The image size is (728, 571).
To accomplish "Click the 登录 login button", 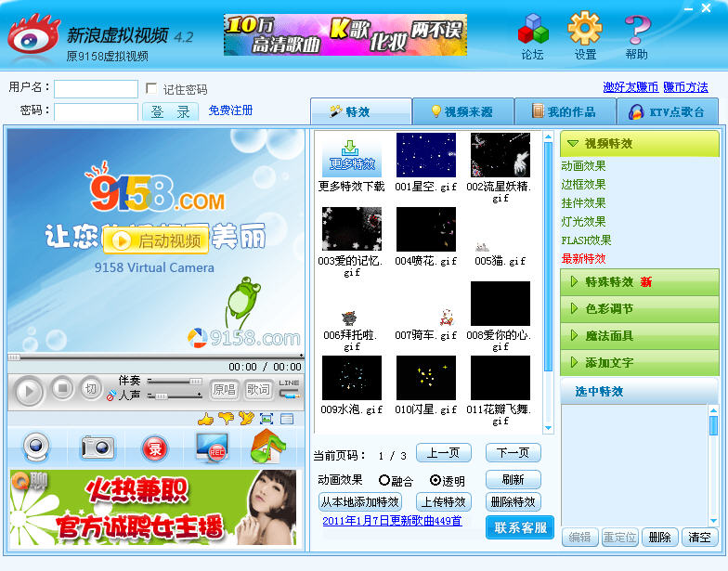I will (x=171, y=111).
